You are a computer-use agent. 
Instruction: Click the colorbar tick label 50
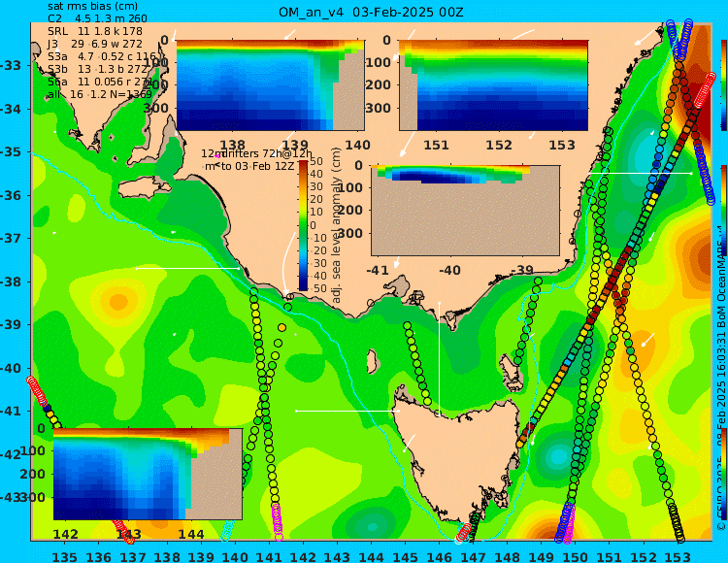tap(316, 161)
